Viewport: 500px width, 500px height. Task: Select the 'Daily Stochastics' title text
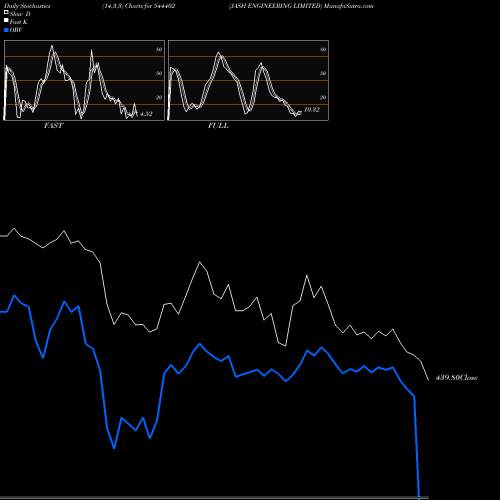(27, 6)
